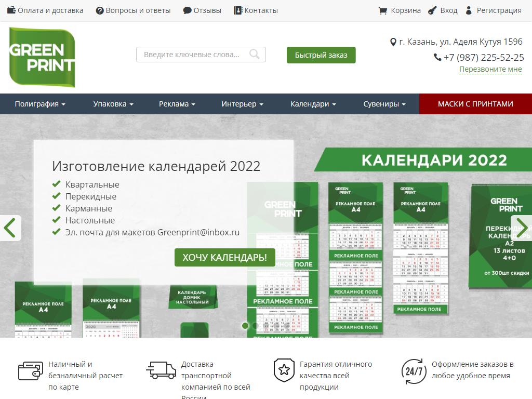Click the Хочу календарь! button

[x=224, y=257]
